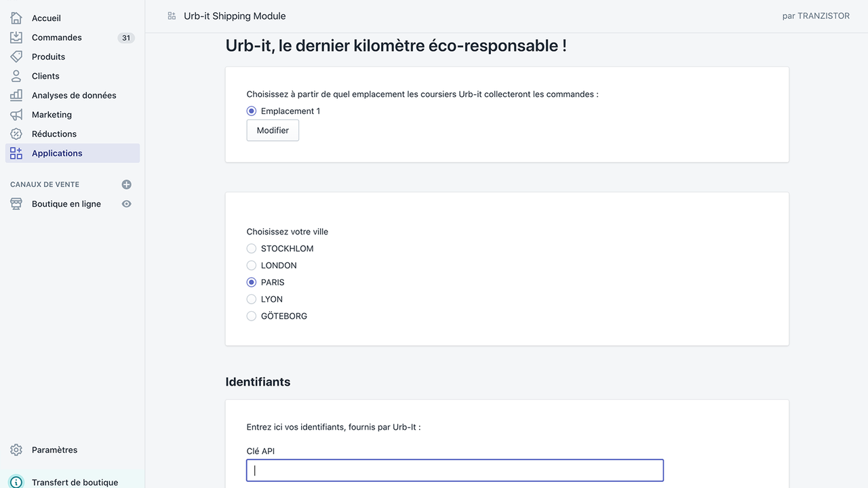Click the Paramètres gear icon
This screenshot has width=868, height=488.
pyautogui.click(x=16, y=450)
